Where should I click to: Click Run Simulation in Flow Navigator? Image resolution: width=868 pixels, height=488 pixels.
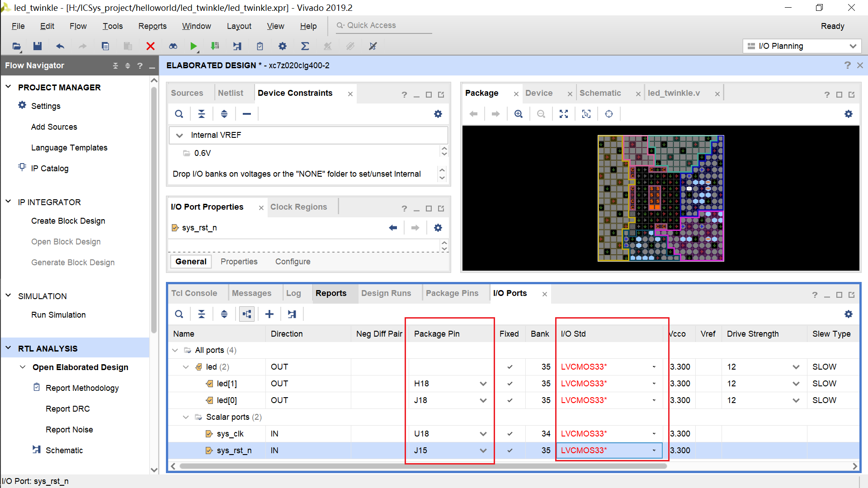click(x=58, y=315)
